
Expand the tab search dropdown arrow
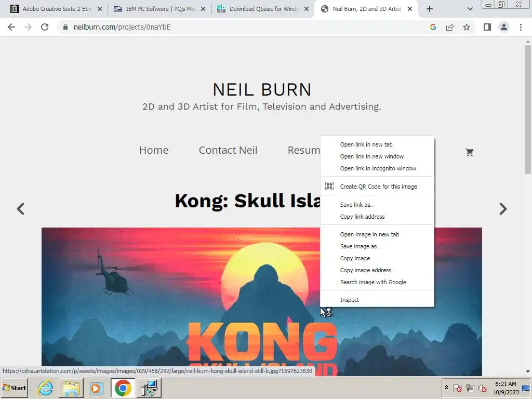(x=470, y=9)
